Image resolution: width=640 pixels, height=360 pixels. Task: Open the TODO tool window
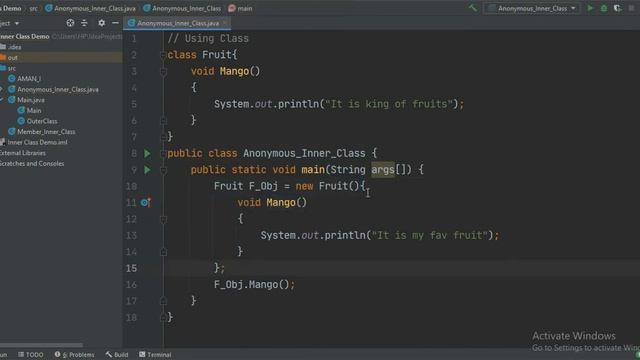(31, 355)
